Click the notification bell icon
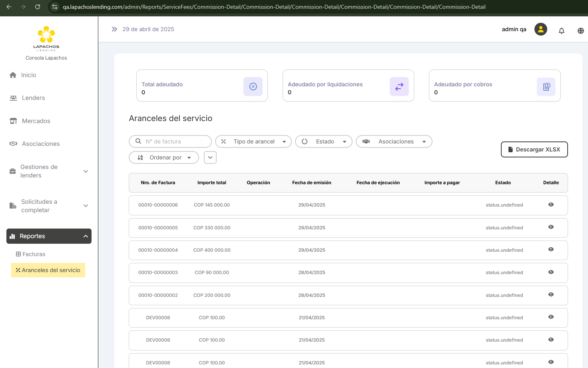This screenshot has width=588, height=368. (562, 30)
